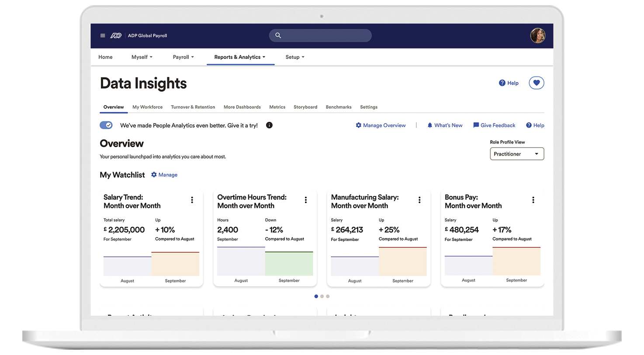Expand the Myself menu
644x355 pixels.
click(142, 57)
